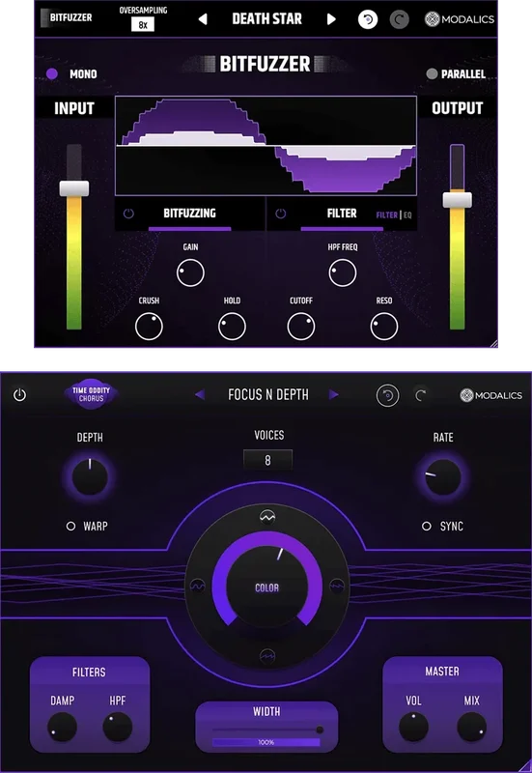Screen dimensions: 532x773
Task: Go to next preset after Focus N Depth
Action: [x=333, y=394]
